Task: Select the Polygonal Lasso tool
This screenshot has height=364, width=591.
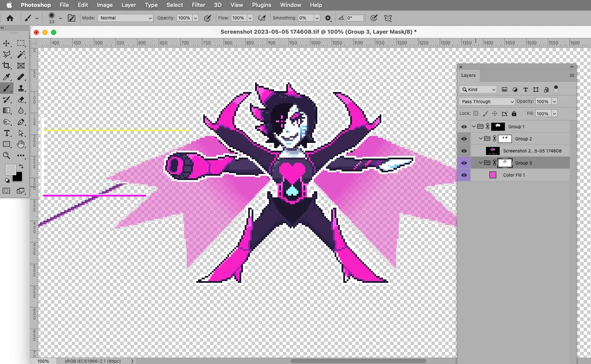Action: (x=7, y=54)
